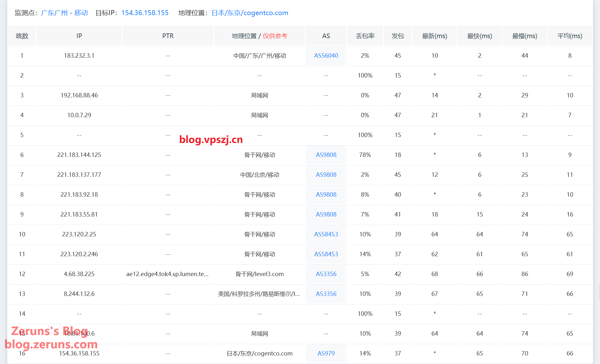Click AS9808 link for 221.183.137.177
The width and height of the screenshot is (600, 364).
tap(326, 175)
